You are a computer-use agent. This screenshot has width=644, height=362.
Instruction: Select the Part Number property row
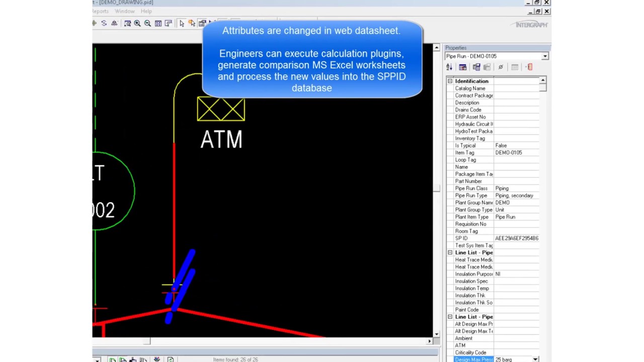coord(493,181)
